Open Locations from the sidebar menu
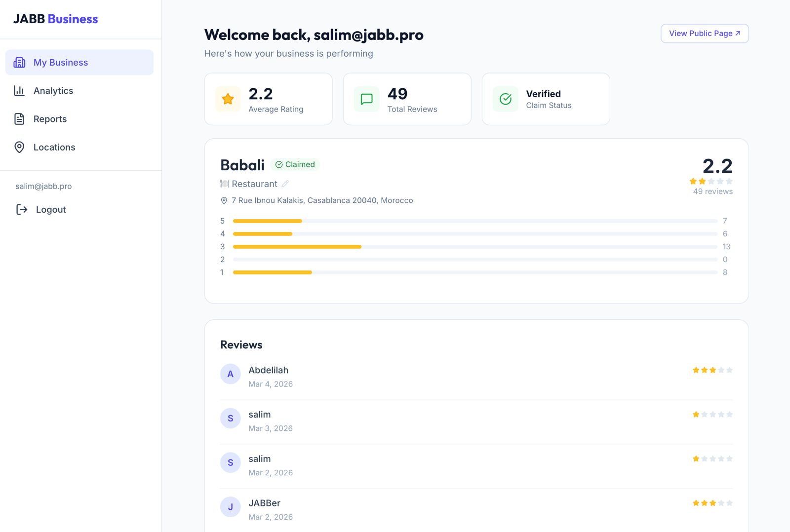790x532 pixels. tap(54, 147)
